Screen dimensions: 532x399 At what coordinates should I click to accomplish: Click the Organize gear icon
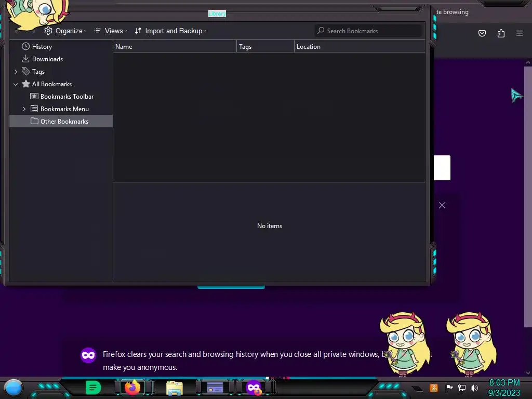click(48, 31)
